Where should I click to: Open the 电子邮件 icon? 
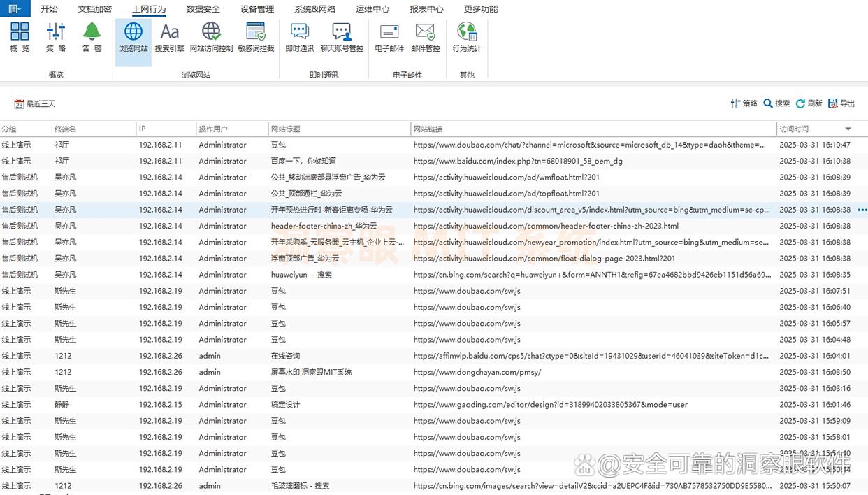(389, 38)
